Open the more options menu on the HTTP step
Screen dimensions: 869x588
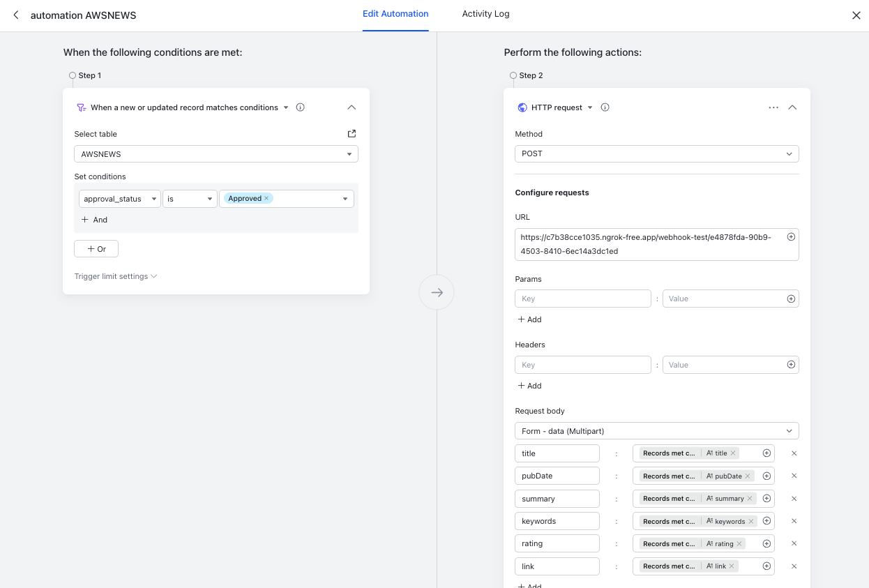[x=773, y=107]
